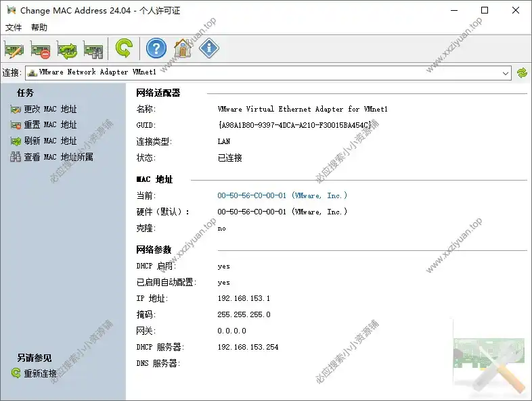The image size is (532, 401).
Task: Open the 文件 menu
Action: tap(14, 28)
